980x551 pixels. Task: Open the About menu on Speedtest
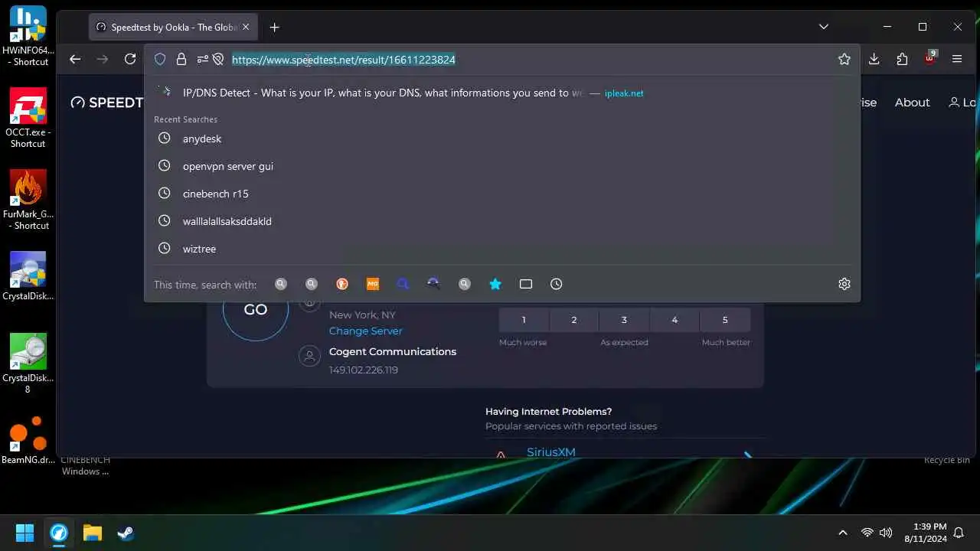(913, 103)
